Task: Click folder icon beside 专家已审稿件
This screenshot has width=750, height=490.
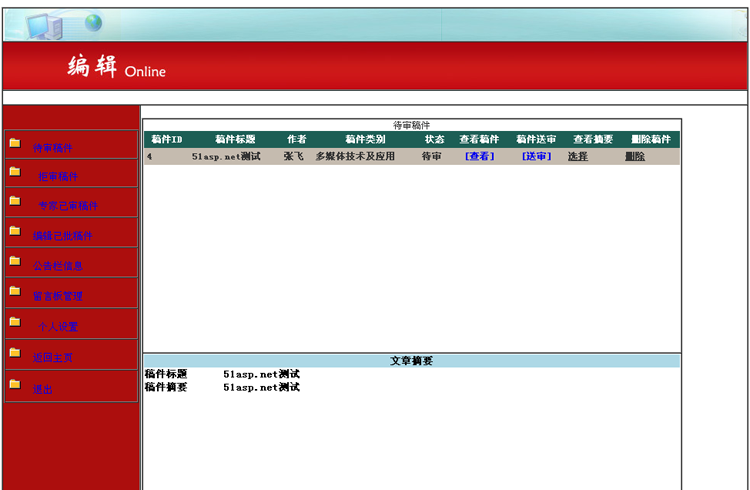Action: click(x=15, y=200)
